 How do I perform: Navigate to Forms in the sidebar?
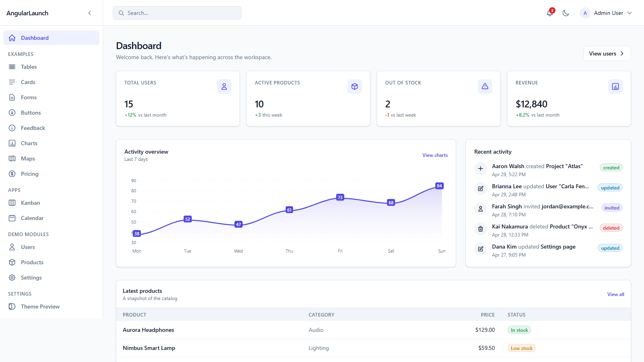coord(52,97)
